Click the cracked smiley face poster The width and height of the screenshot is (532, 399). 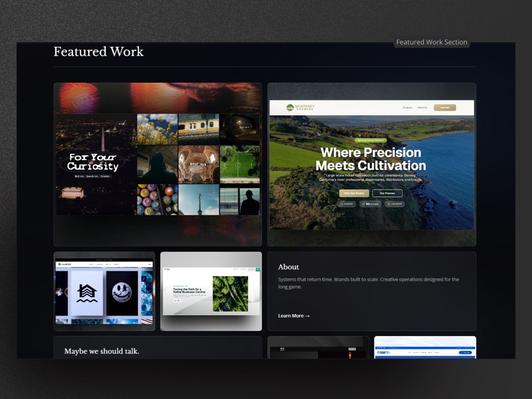[x=122, y=293]
